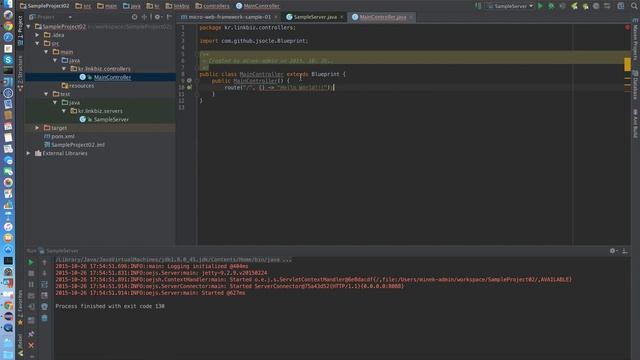Click the Run with Coverage icon
Viewport: 640px width, 360px height.
(x=562, y=6)
